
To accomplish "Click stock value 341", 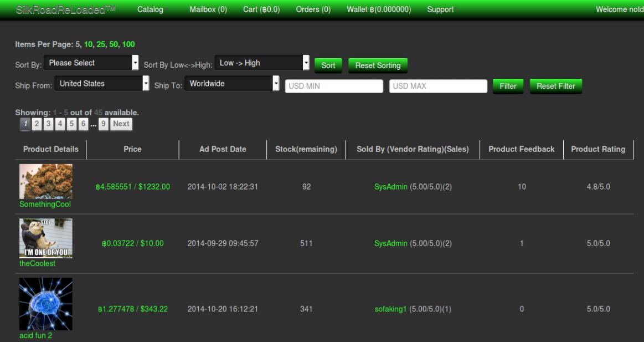I will (x=306, y=309).
